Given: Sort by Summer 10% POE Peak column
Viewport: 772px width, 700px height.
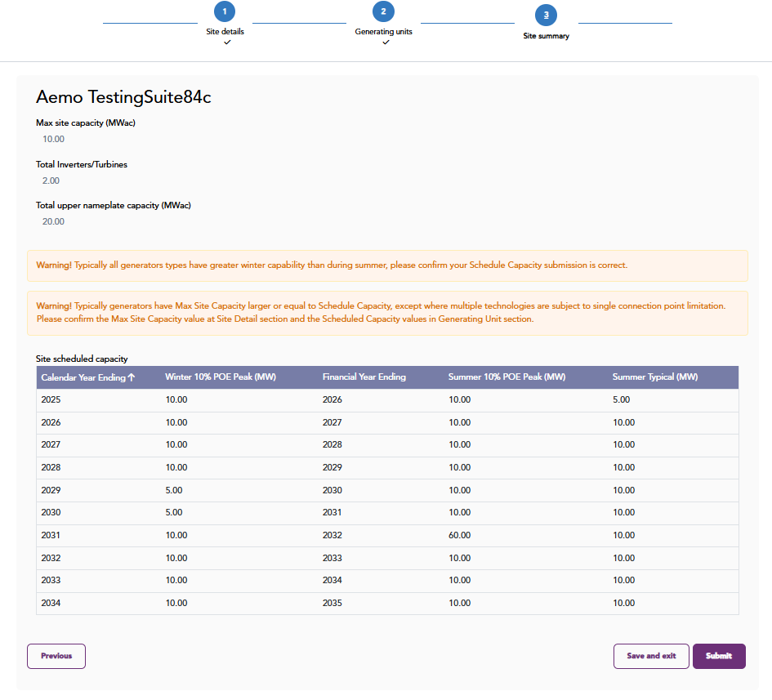Looking at the screenshot, I should click(x=506, y=377).
